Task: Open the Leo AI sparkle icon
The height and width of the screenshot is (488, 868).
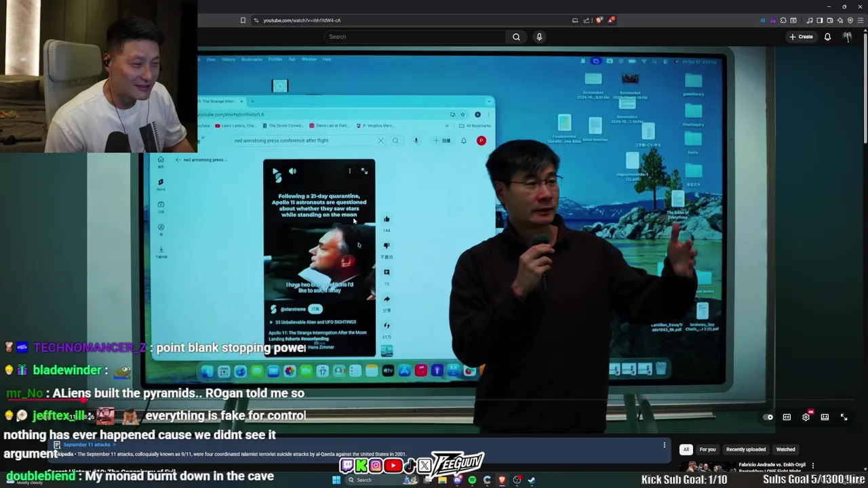Action: (840, 20)
